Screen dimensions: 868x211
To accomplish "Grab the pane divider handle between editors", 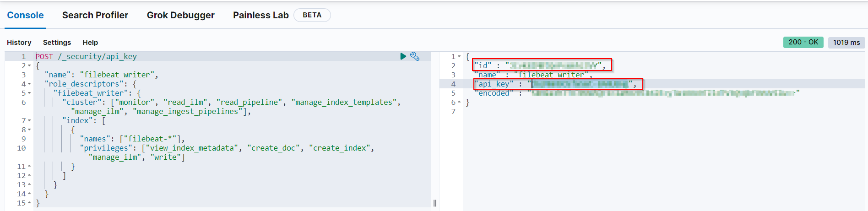I will click(x=435, y=203).
